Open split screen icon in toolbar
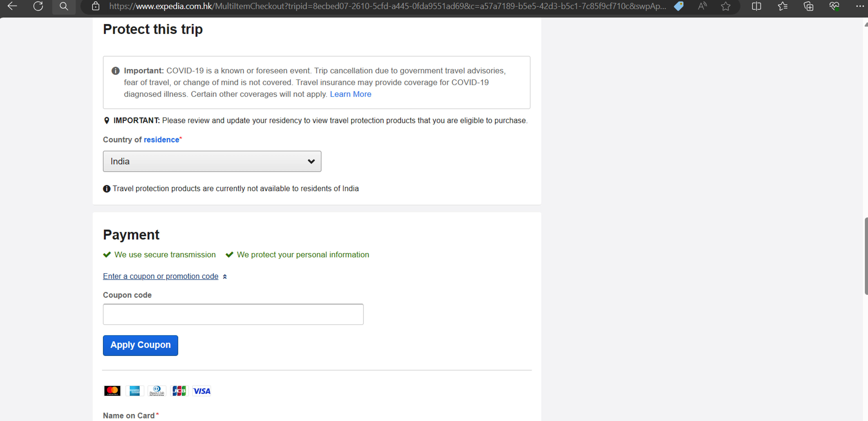The height and width of the screenshot is (421, 868). 757,6
